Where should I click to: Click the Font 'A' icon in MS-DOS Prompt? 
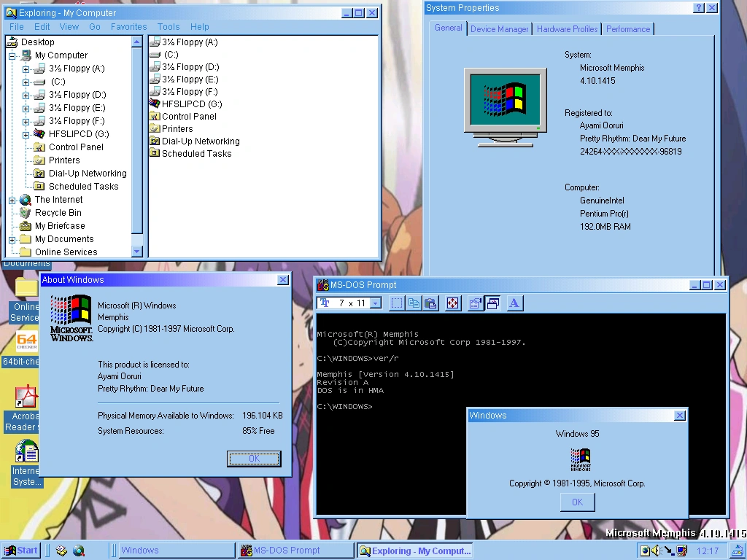click(x=514, y=303)
